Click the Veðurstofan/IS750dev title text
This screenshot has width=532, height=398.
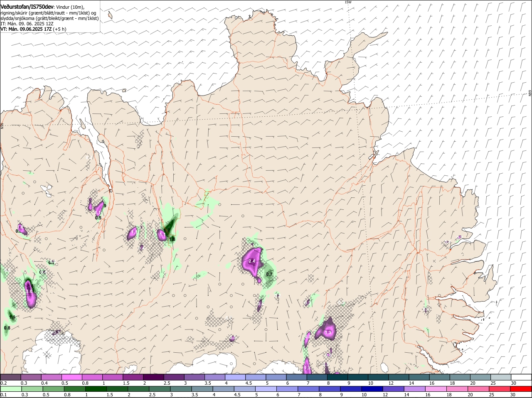[27, 7]
